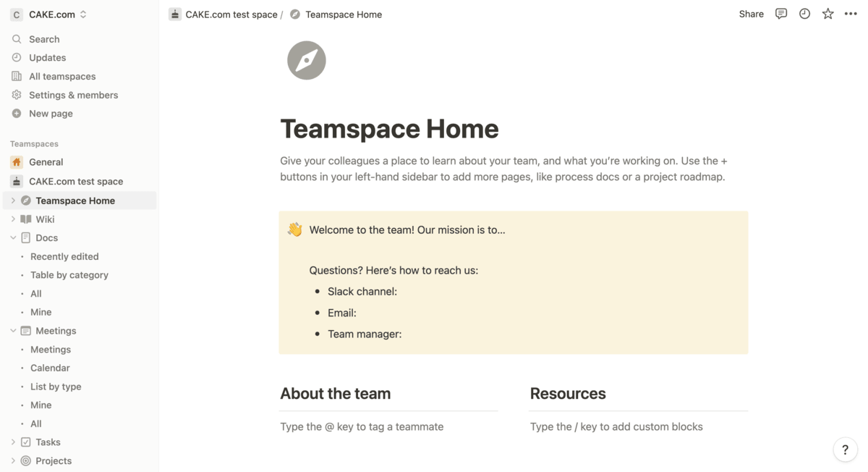The width and height of the screenshot is (868, 472).
Task: Open the Table by category view
Action: tap(69, 275)
